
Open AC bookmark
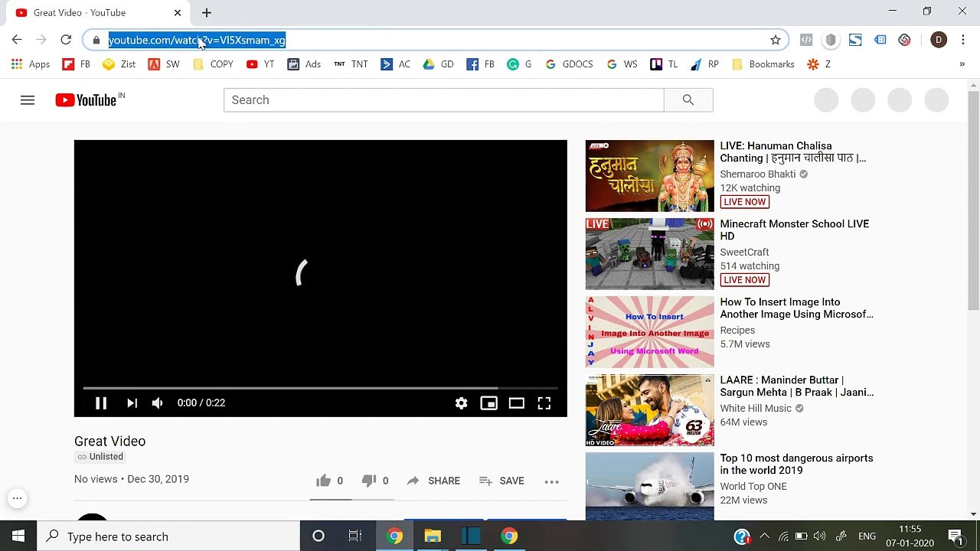coord(395,64)
